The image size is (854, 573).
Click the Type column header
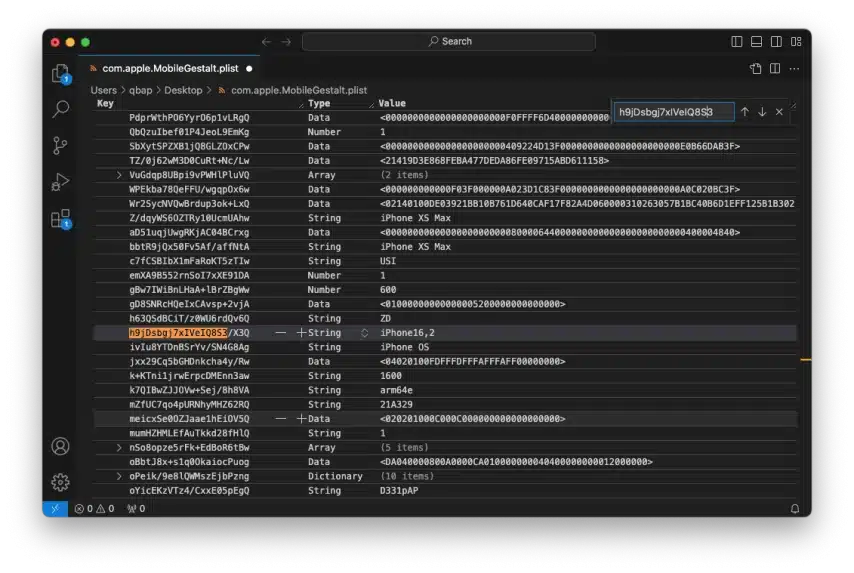click(319, 103)
